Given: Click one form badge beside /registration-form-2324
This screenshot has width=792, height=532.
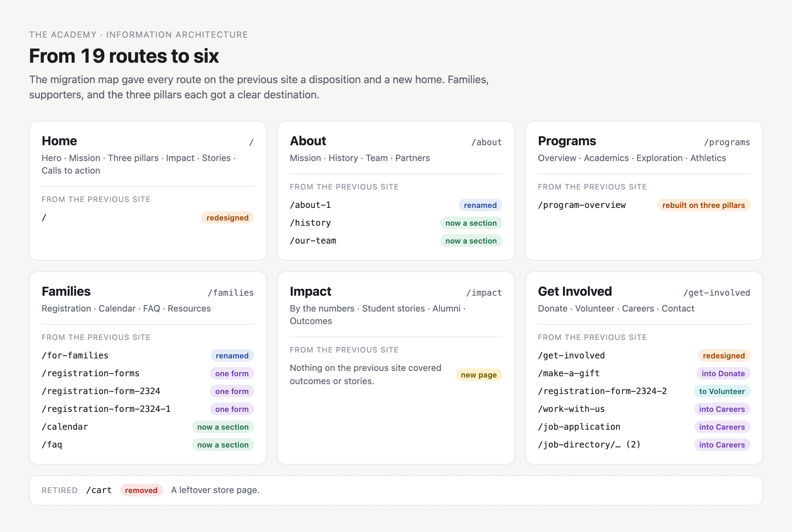Looking at the screenshot, I should tap(232, 391).
